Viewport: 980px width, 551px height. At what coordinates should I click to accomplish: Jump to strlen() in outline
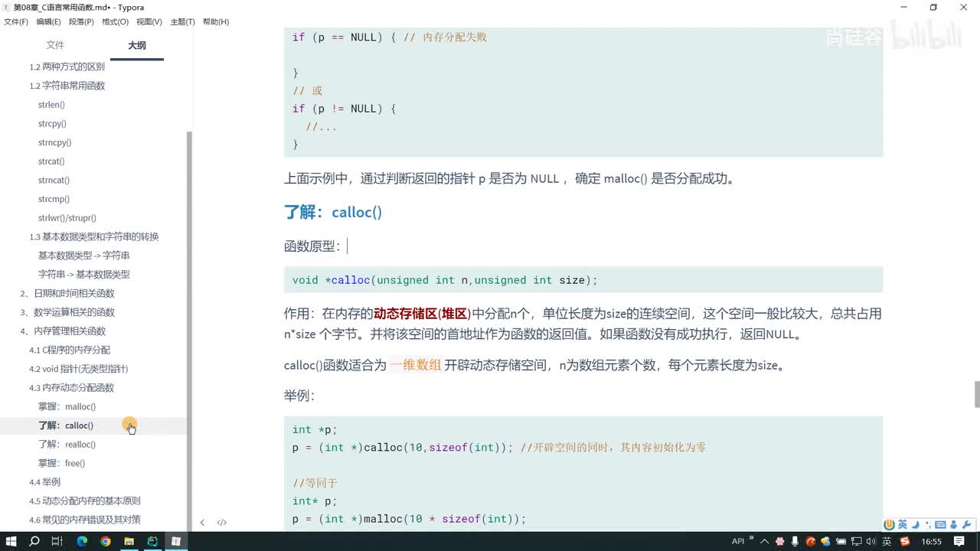pos(51,105)
